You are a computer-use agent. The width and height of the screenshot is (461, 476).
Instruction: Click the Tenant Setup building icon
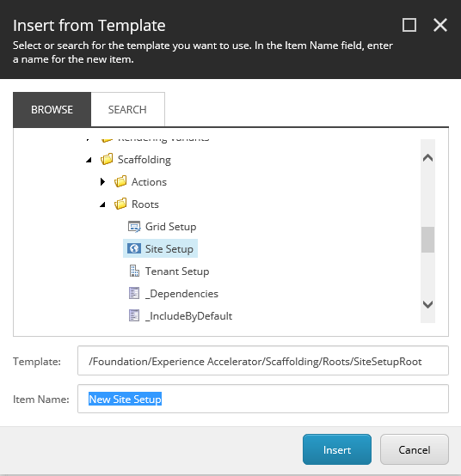point(134,271)
